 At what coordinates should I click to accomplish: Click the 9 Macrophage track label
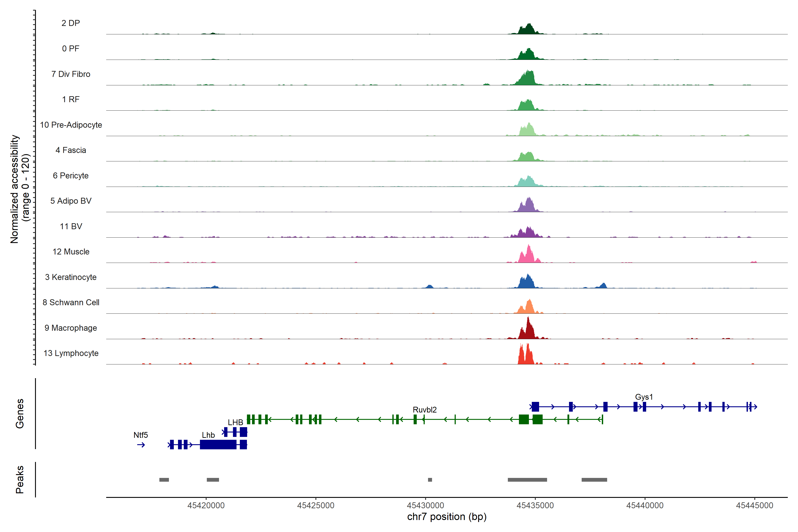click(x=70, y=328)
